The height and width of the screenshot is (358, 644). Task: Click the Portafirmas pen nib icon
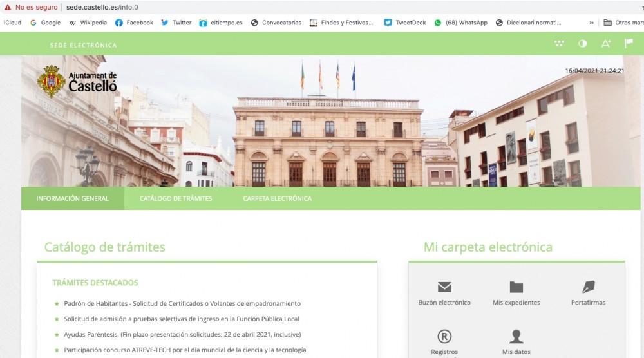click(x=588, y=287)
